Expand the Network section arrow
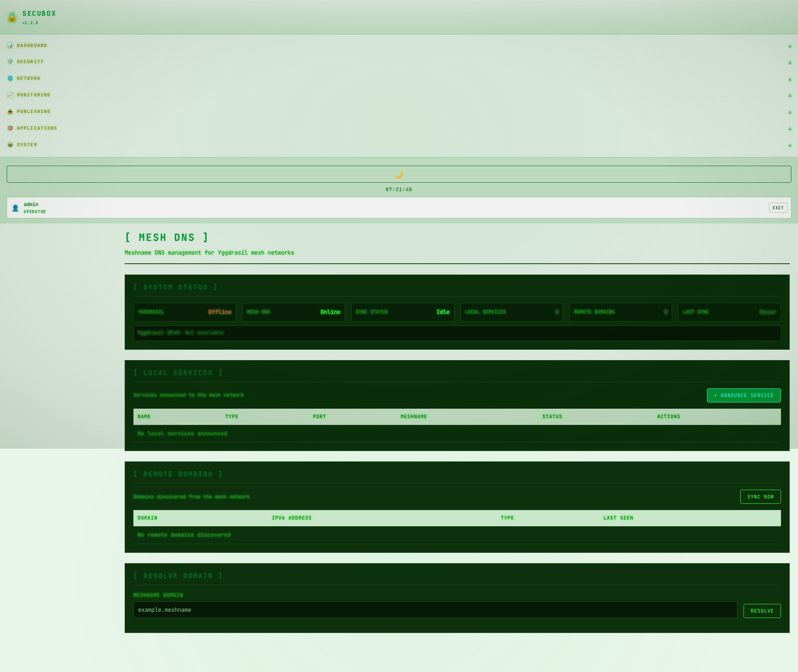 click(x=790, y=79)
